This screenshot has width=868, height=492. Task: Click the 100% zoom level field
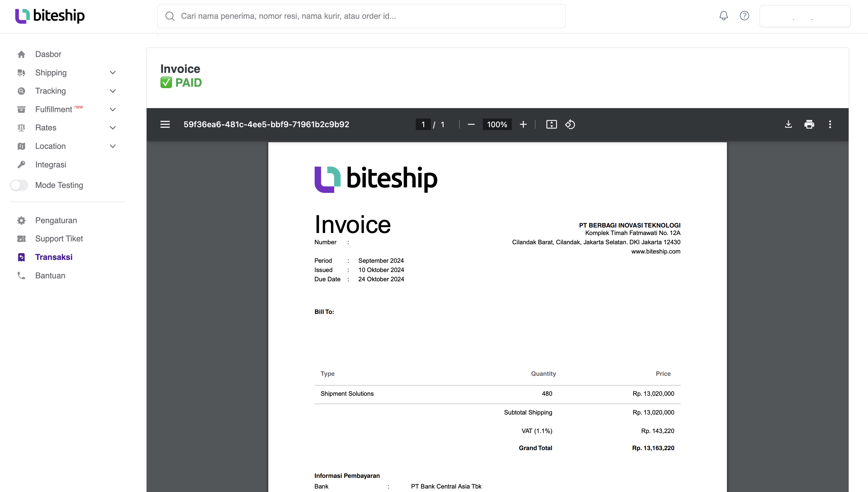click(x=497, y=124)
